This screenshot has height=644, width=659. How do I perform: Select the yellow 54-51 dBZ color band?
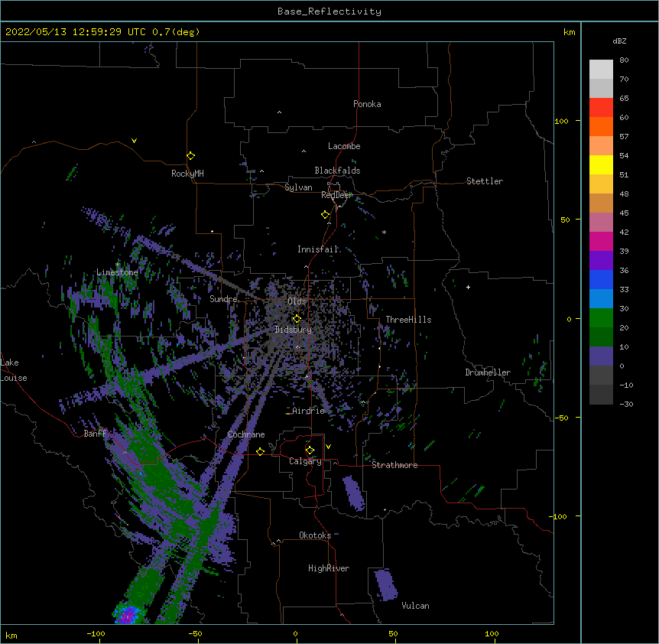(601, 164)
